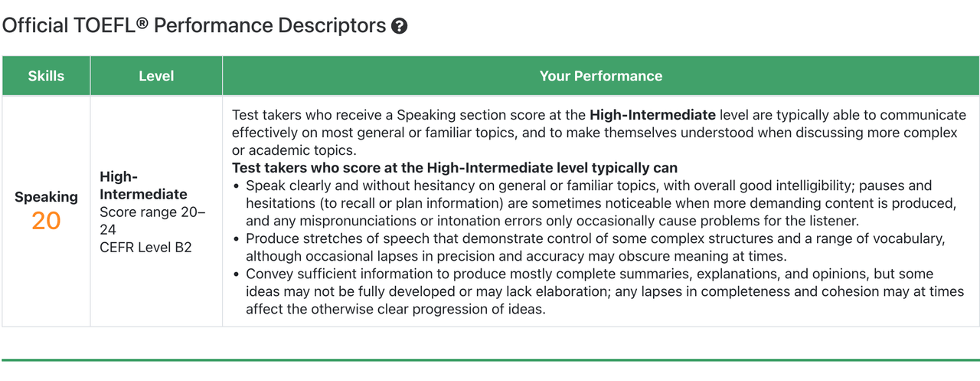Click bold "High-Intermediate" in the intro paragraph

(652, 115)
